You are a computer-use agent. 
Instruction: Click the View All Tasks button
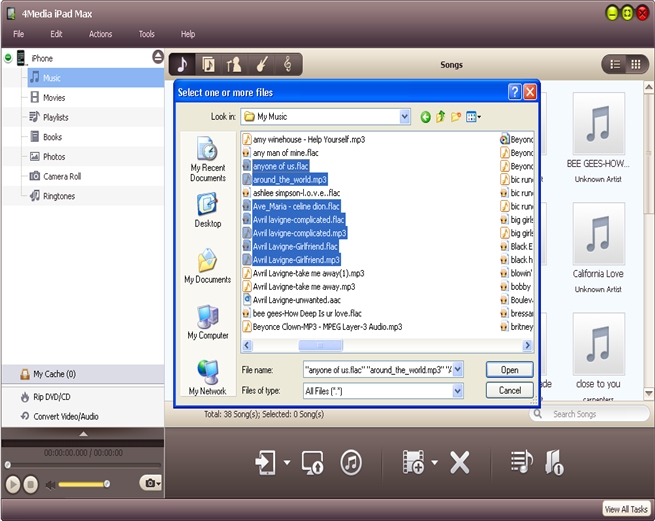click(x=626, y=509)
